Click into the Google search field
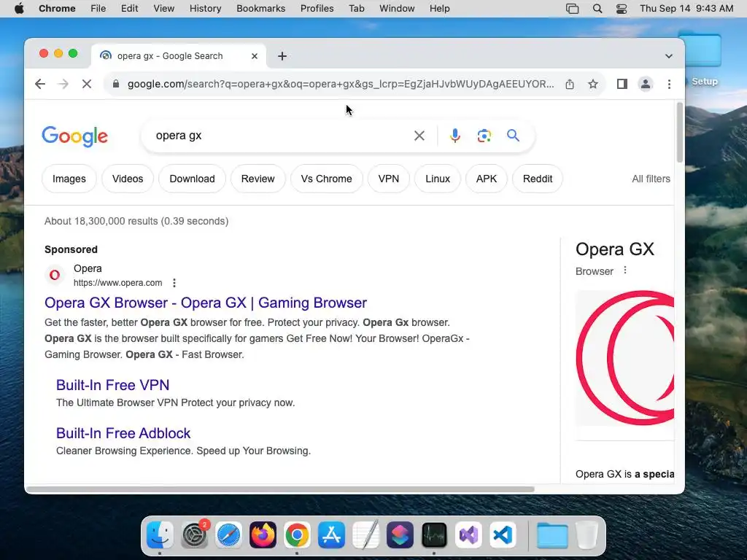The width and height of the screenshot is (747, 560). pyautogui.click(x=281, y=136)
